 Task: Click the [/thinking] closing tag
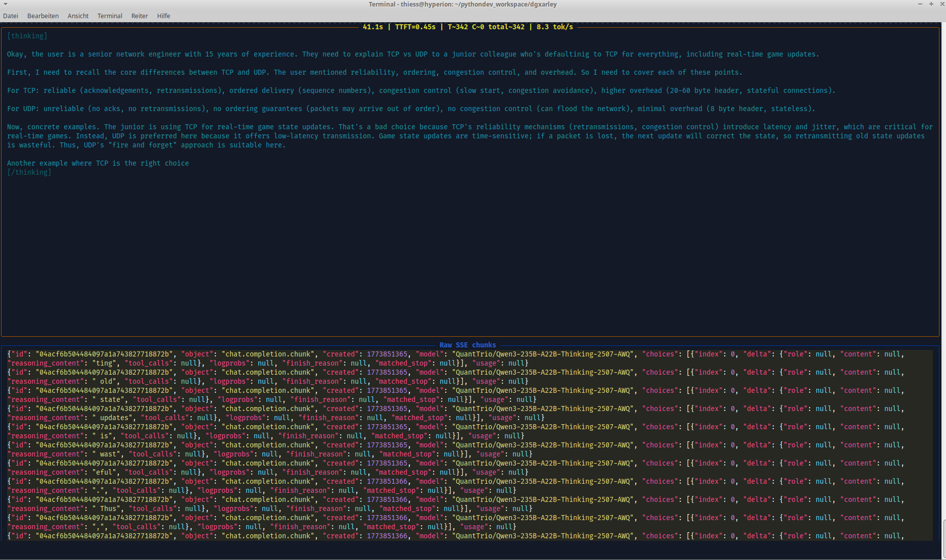pos(29,172)
